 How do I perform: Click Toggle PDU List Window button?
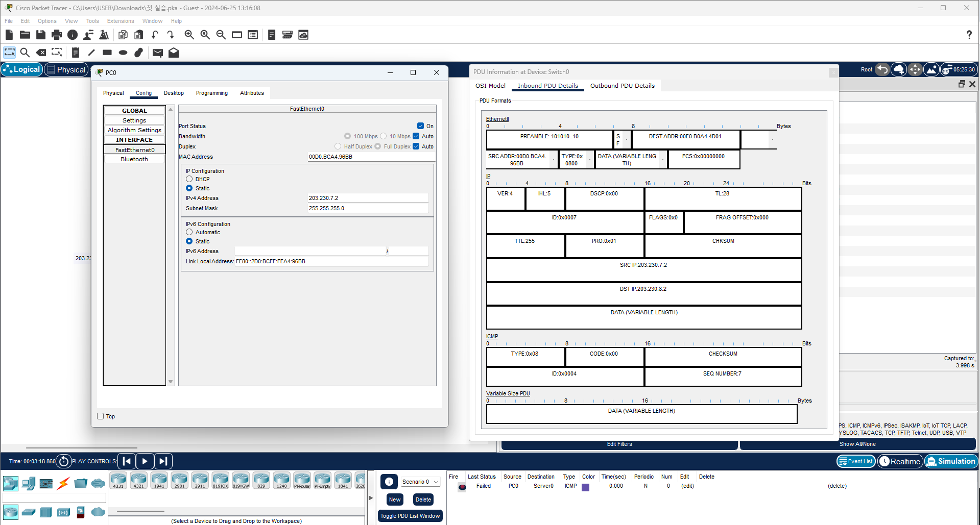(410, 516)
